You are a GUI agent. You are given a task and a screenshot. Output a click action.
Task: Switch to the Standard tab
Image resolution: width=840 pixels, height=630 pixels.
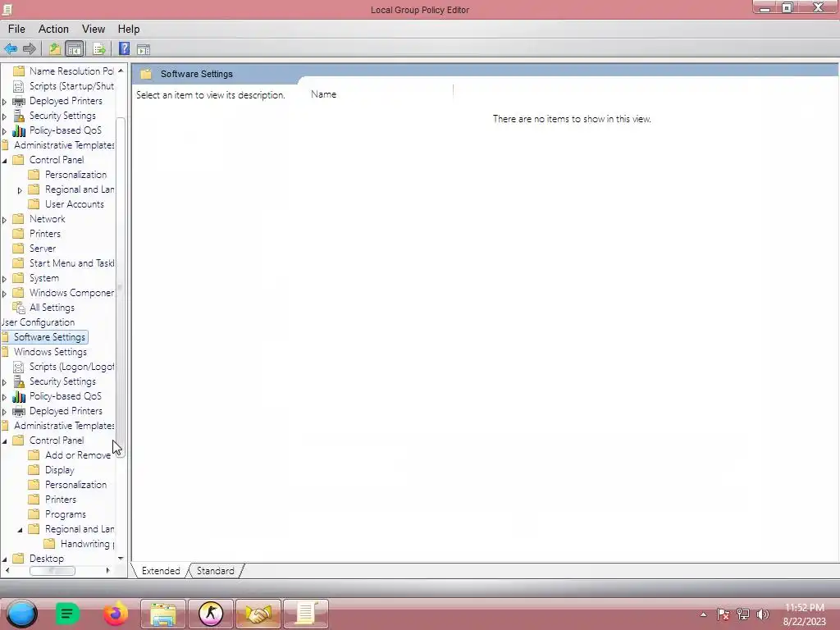point(216,571)
